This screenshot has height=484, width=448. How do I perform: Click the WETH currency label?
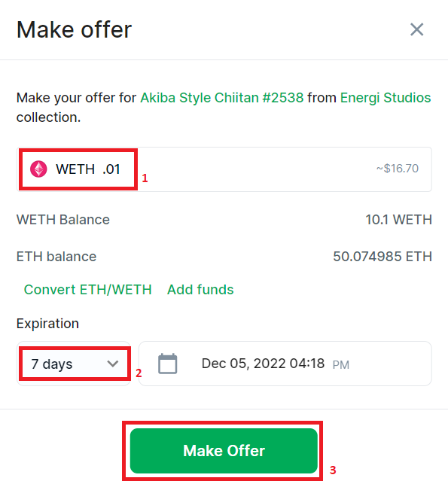pos(75,169)
